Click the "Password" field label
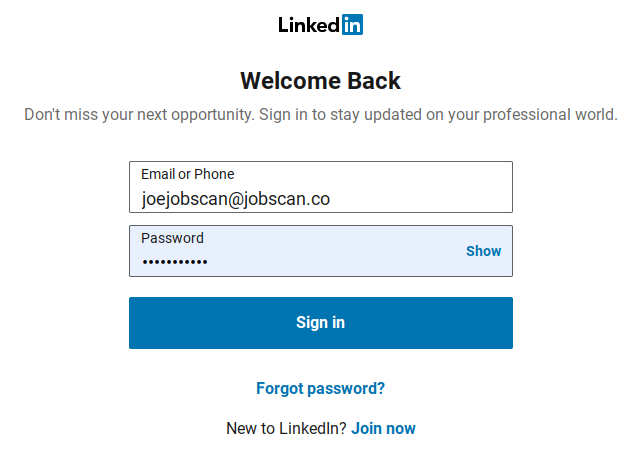Viewport: 634px width, 457px height. tap(172, 238)
